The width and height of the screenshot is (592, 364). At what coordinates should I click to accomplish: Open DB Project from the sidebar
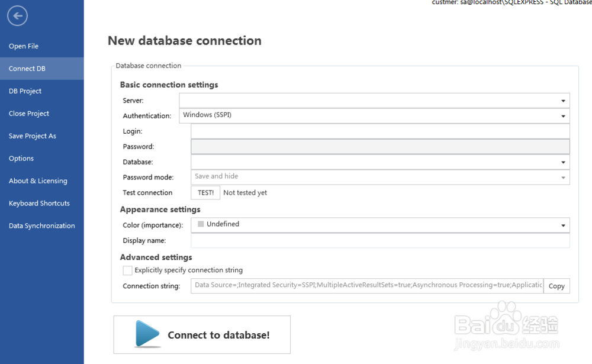coord(25,91)
